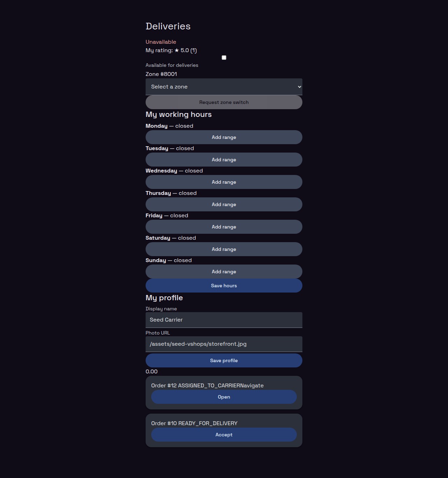Click the Deliveries page heading
This screenshot has width=448, height=478.
(168, 26)
